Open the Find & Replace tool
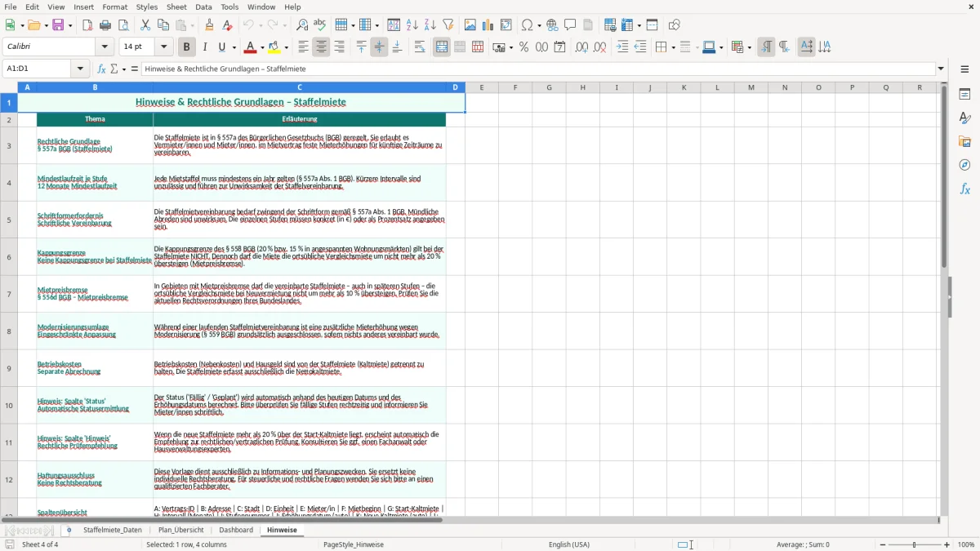Image resolution: width=980 pixels, height=551 pixels. (302, 25)
